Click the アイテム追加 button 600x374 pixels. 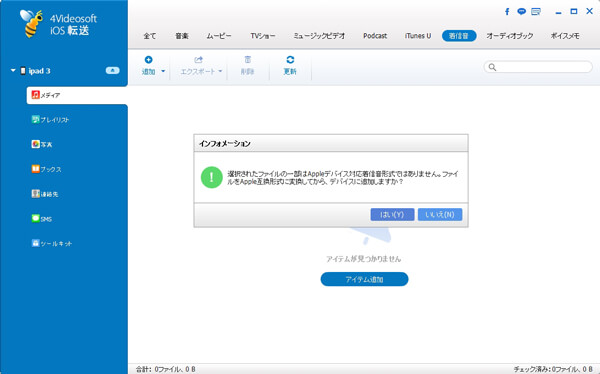[364, 279]
